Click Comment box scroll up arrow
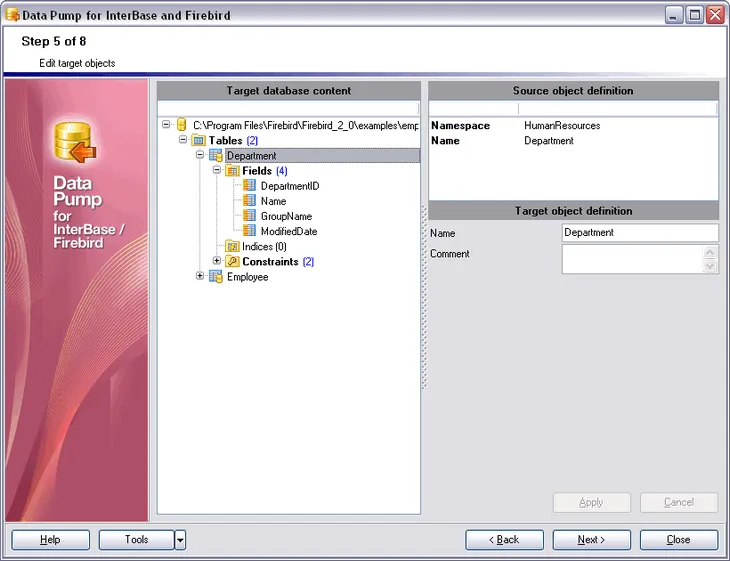 tap(710, 252)
